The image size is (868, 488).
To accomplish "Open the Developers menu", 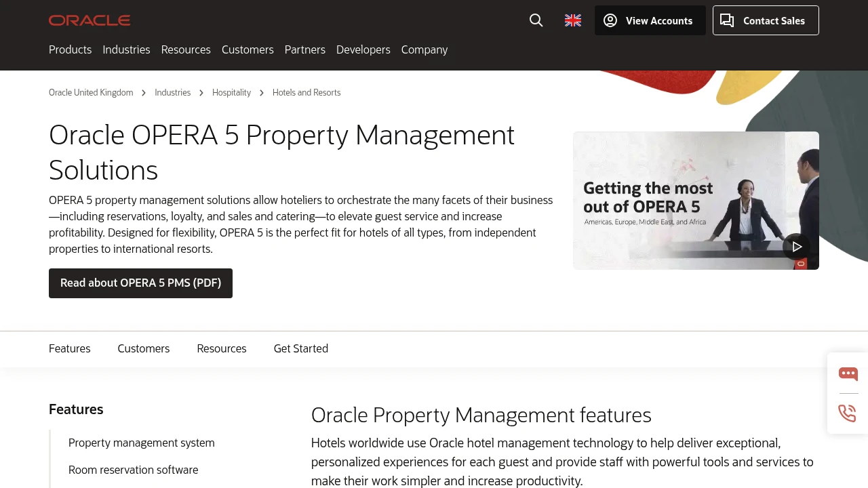I will pyautogui.click(x=363, y=49).
